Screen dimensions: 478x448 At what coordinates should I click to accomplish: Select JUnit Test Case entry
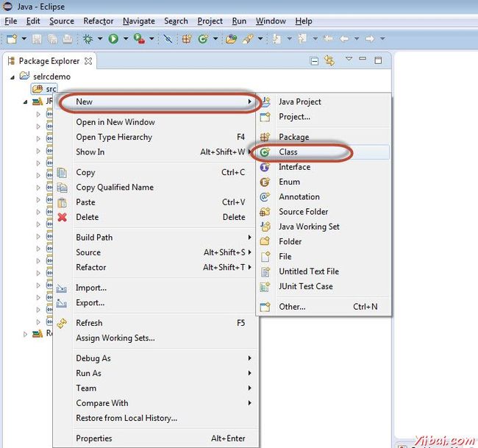[x=324, y=286]
